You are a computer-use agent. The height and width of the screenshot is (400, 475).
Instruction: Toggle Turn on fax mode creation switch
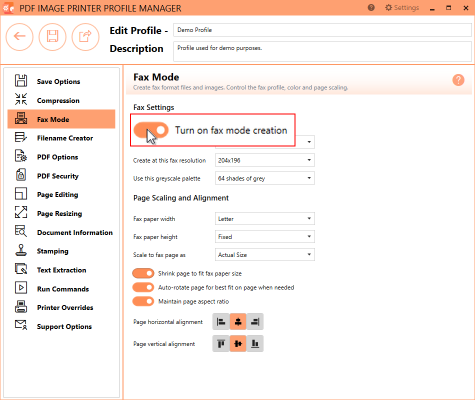click(x=151, y=130)
